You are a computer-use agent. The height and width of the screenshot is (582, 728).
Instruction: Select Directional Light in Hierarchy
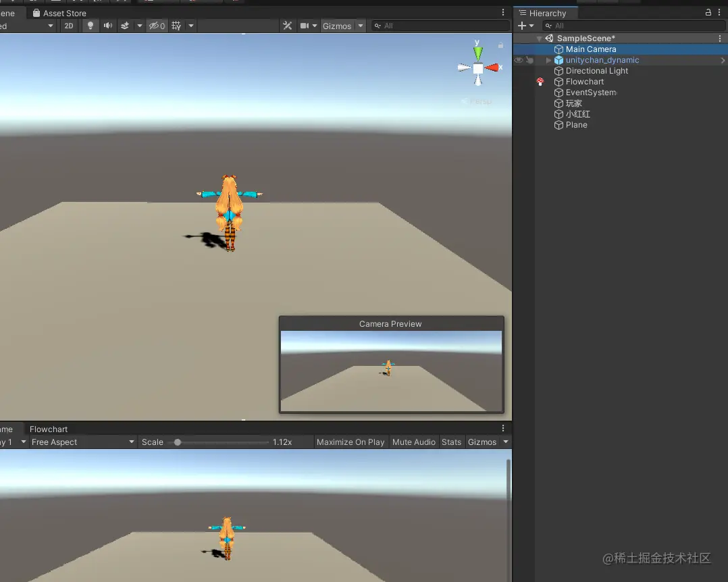coord(596,70)
